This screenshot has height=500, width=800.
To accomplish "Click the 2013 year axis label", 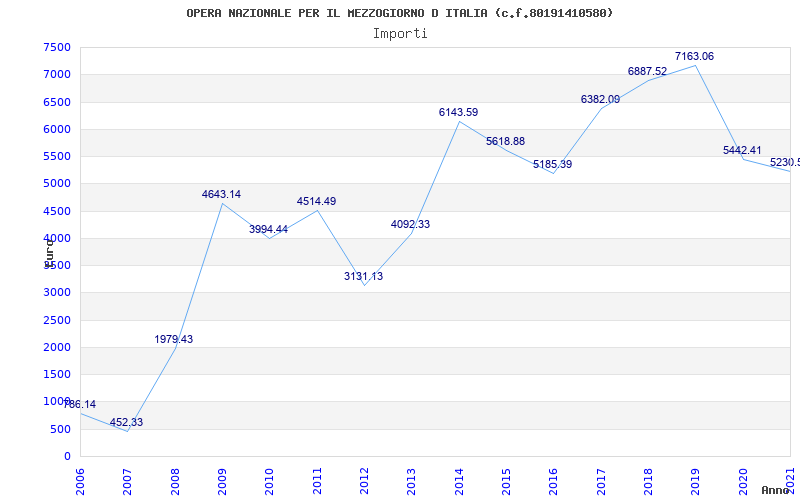I will pos(412,481).
